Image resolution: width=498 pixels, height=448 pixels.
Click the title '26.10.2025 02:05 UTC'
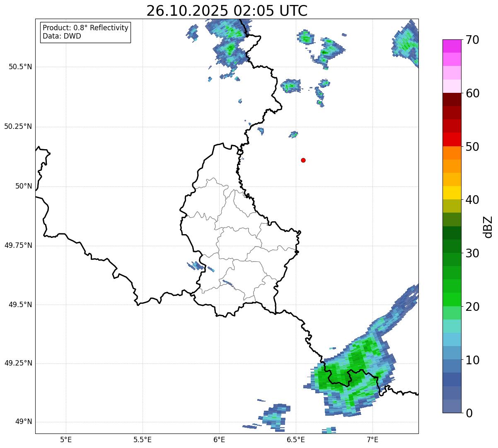coord(227,11)
